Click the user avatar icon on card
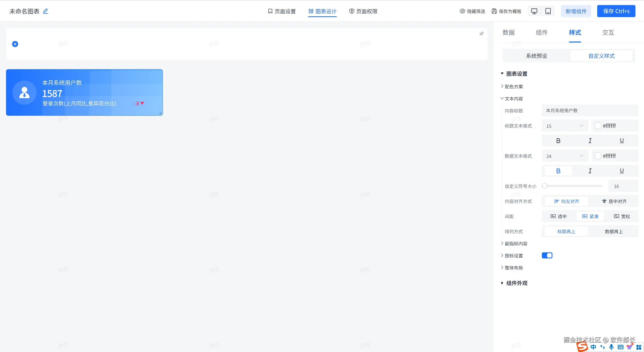 pos(24,93)
